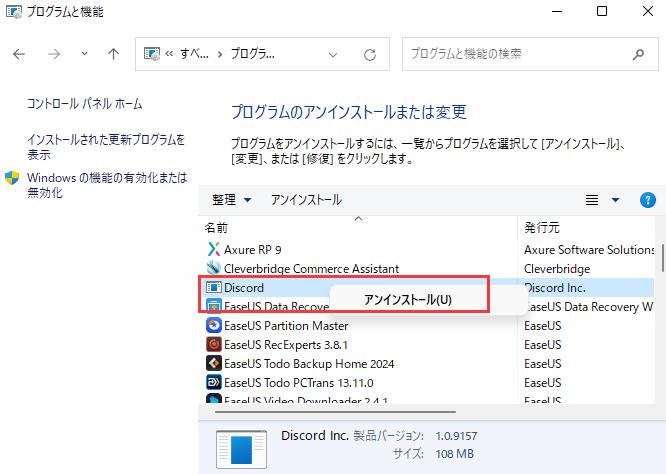
Task: Close the プログラムと機能 window
Action: (648, 11)
